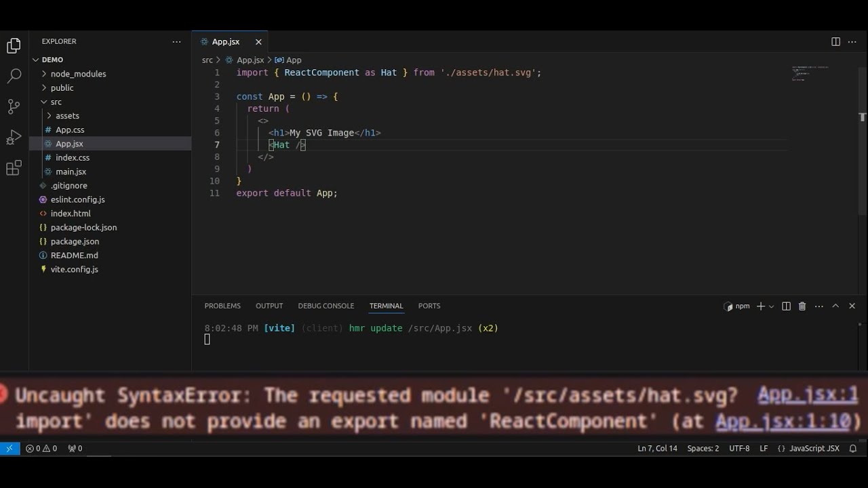868x488 pixels.
Task: Create a new terminal with plus
Action: (x=761, y=306)
